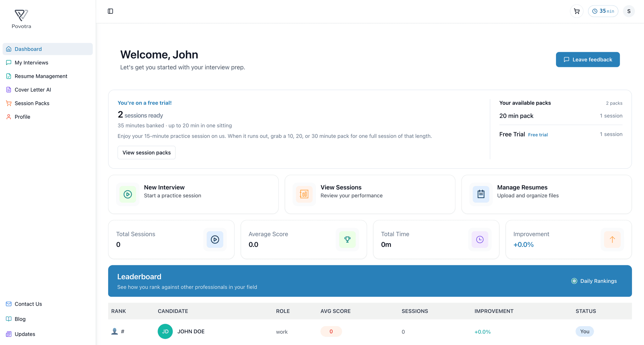Screen dimensions: 644x345
Task: Click the CANDIDATE column header
Action: [173, 311]
